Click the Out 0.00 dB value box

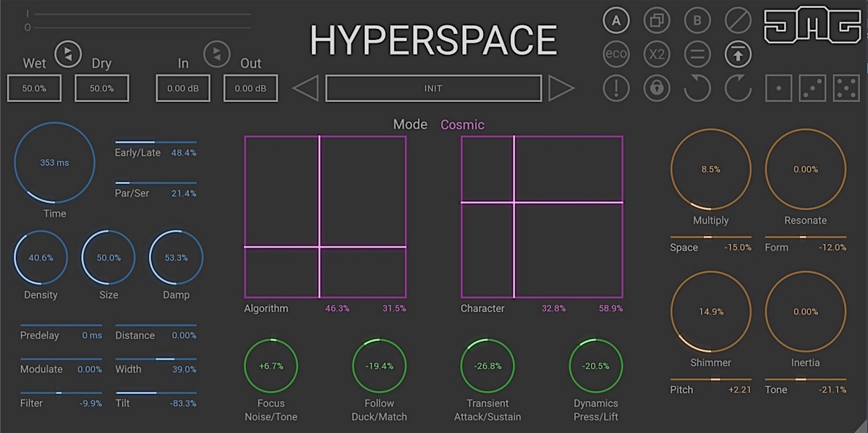[x=250, y=88]
